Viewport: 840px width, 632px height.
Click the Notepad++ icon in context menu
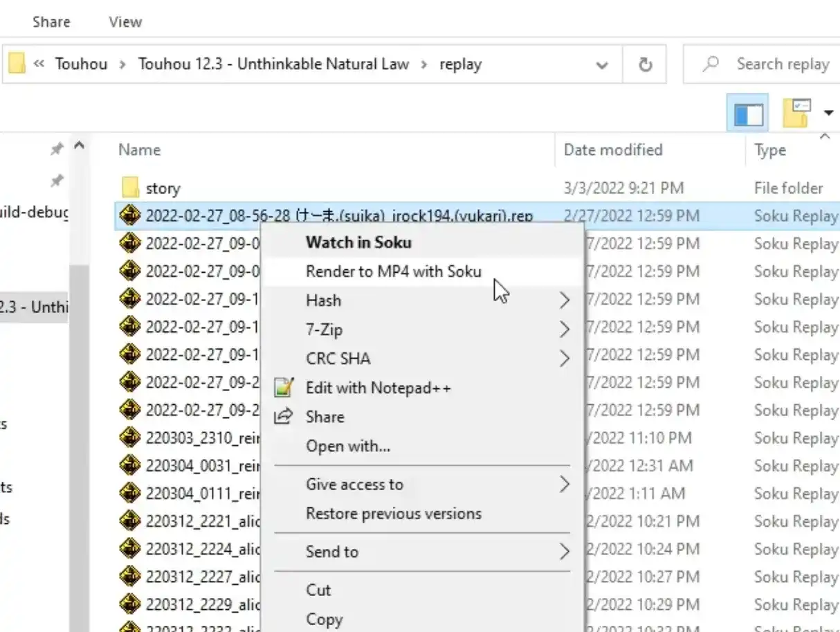point(284,388)
